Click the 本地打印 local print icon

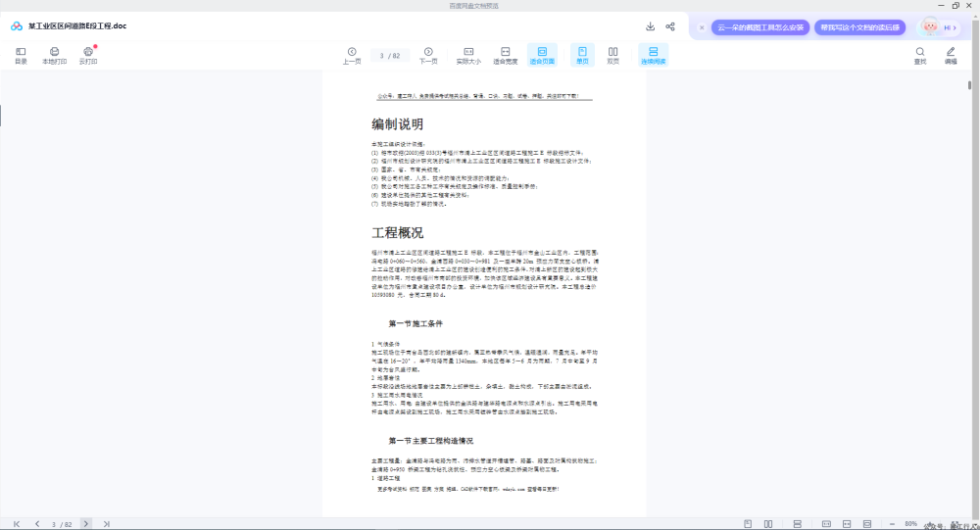click(x=54, y=56)
